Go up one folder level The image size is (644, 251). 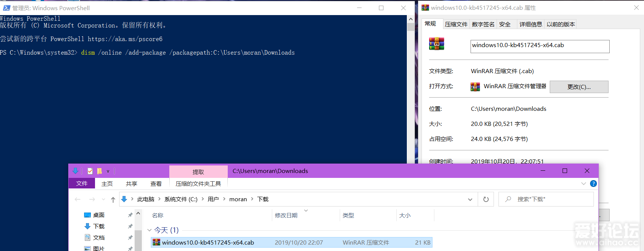click(113, 199)
